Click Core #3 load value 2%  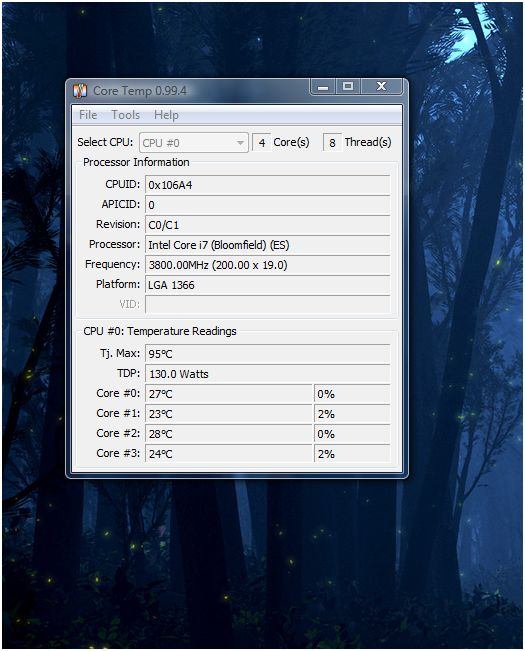click(352, 454)
